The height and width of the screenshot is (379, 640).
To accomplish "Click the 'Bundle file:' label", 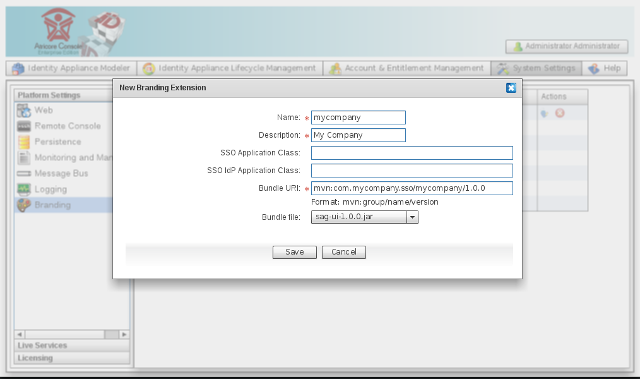I will pyautogui.click(x=281, y=217).
